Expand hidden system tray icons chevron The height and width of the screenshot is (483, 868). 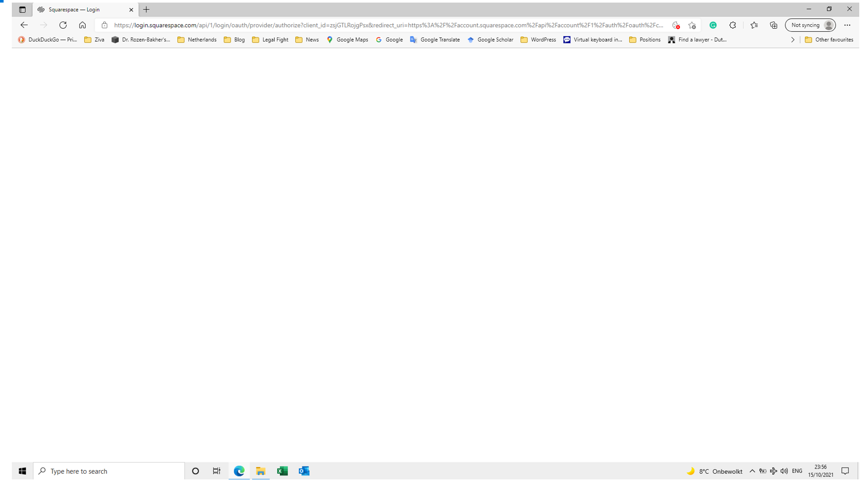(x=752, y=471)
